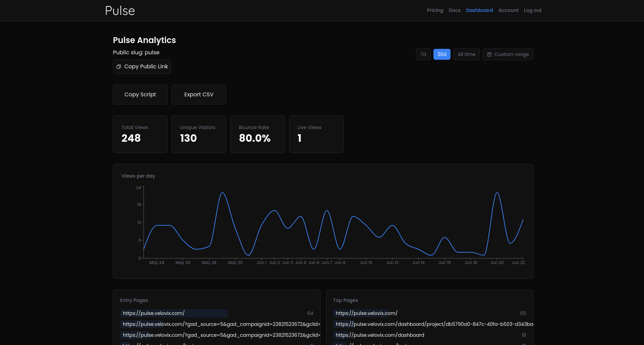
Task: Click the 'Entry Pages' heading
Action: [134, 300]
